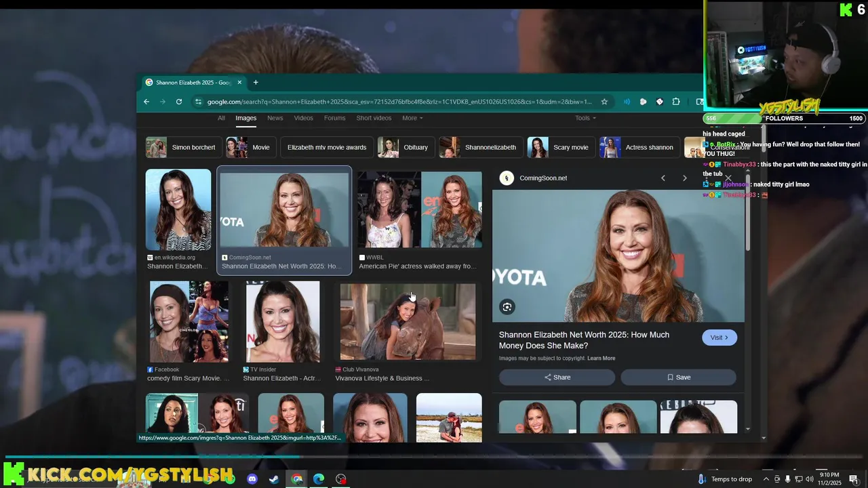
Task: Share the previewed image
Action: (557, 378)
